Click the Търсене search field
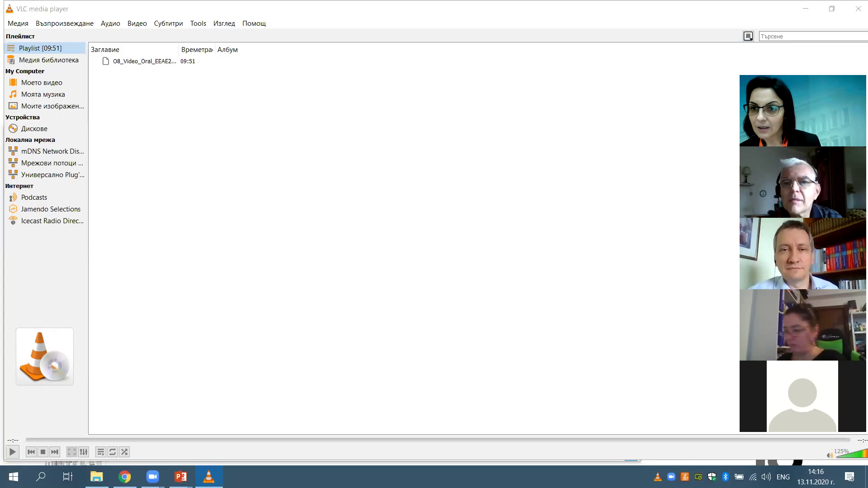The height and width of the screenshot is (488, 868). tap(811, 36)
